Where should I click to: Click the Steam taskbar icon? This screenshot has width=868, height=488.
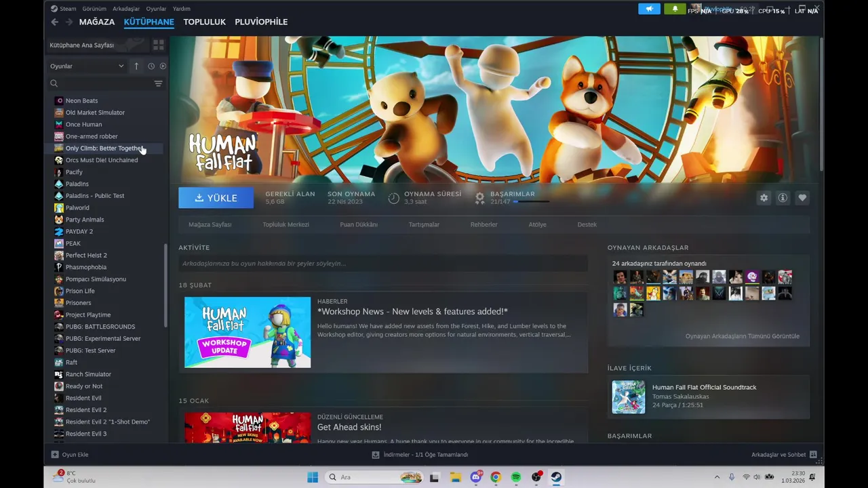557,477
